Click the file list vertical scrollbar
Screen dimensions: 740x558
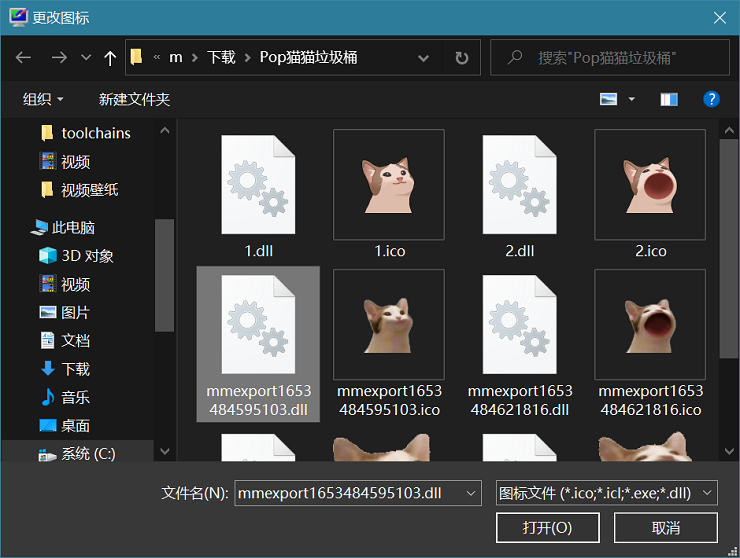tap(729, 250)
